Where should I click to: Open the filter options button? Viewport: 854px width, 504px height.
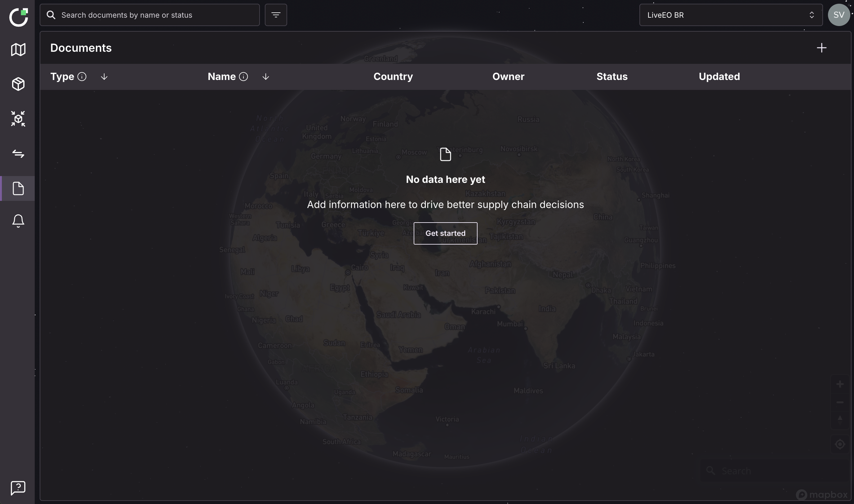click(275, 15)
